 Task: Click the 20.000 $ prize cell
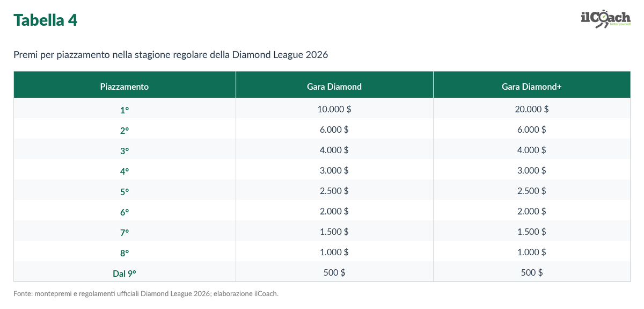[532, 109]
